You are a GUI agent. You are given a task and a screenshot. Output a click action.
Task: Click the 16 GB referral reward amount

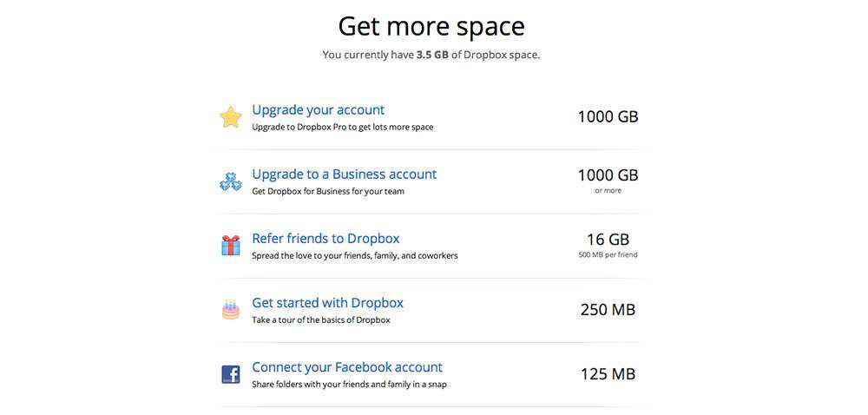(x=608, y=240)
